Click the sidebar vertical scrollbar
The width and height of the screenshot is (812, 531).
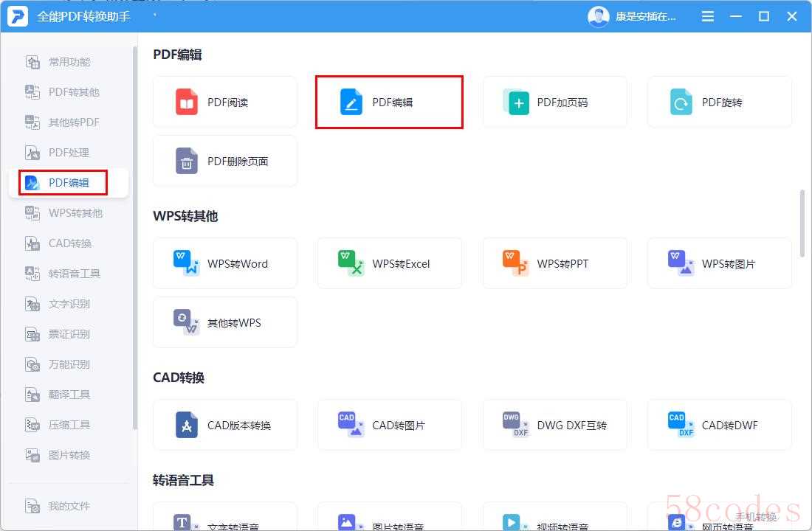pyautogui.click(x=134, y=238)
